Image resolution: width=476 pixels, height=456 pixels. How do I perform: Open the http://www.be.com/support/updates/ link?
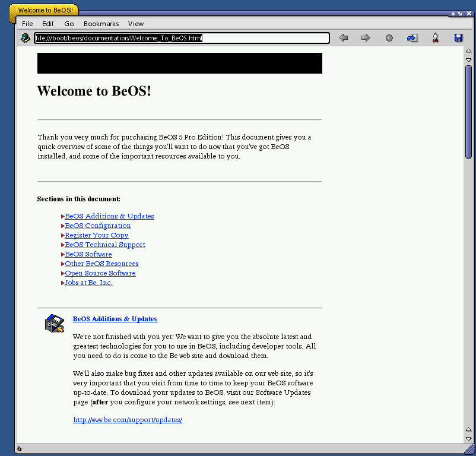(x=128, y=420)
